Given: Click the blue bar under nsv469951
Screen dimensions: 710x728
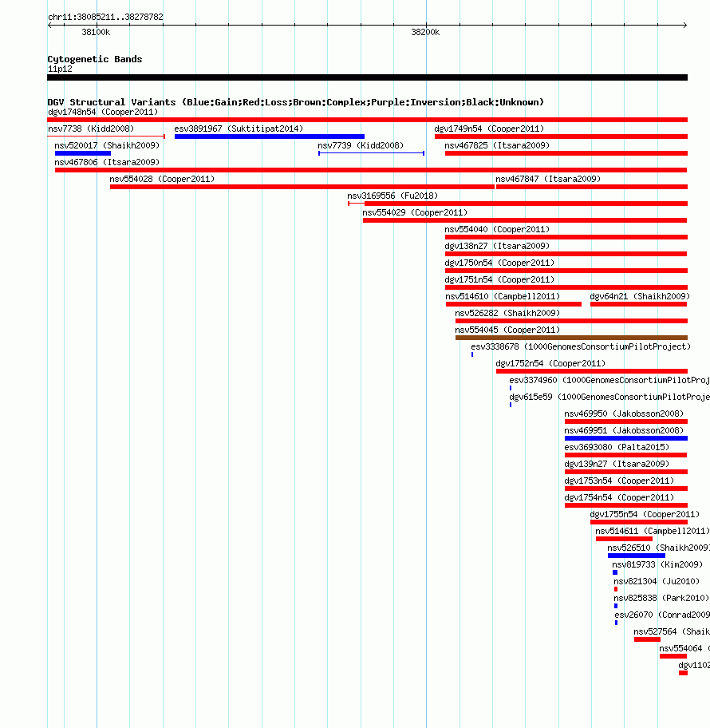Looking at the screenshot, I should tap(626, 437).
